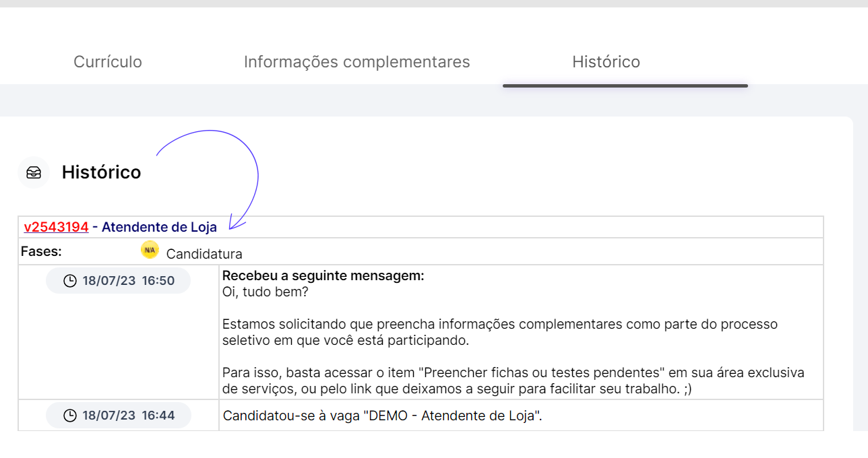
Task: Click 'Recebeu a seguinte mensagem:' bold heading
Action: pyautogui.click(x=323, y=276)
